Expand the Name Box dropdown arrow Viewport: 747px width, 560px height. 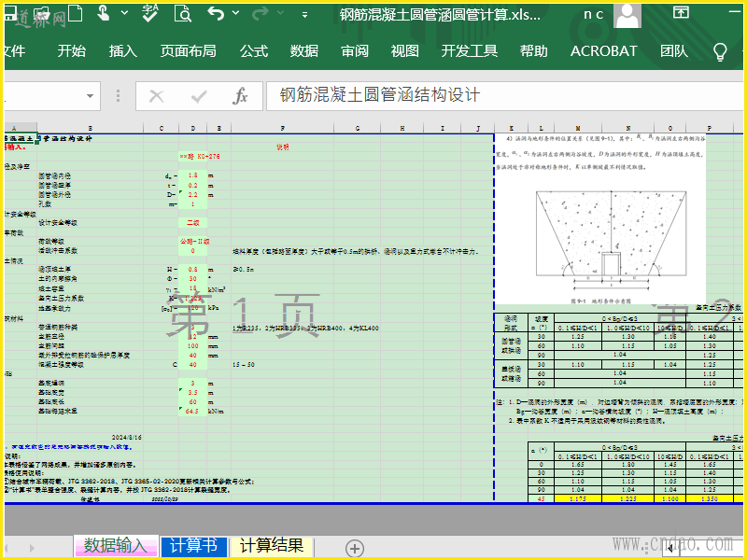90,96
